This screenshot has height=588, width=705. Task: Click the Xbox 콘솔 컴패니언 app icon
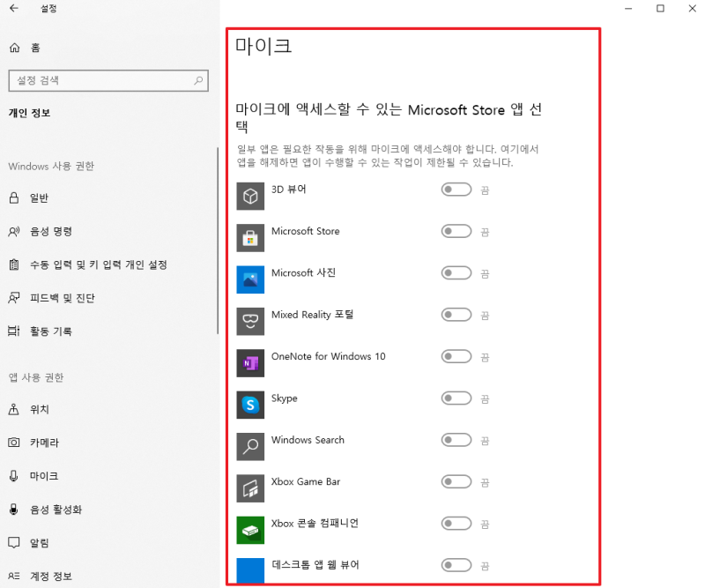tap(250, 530)
